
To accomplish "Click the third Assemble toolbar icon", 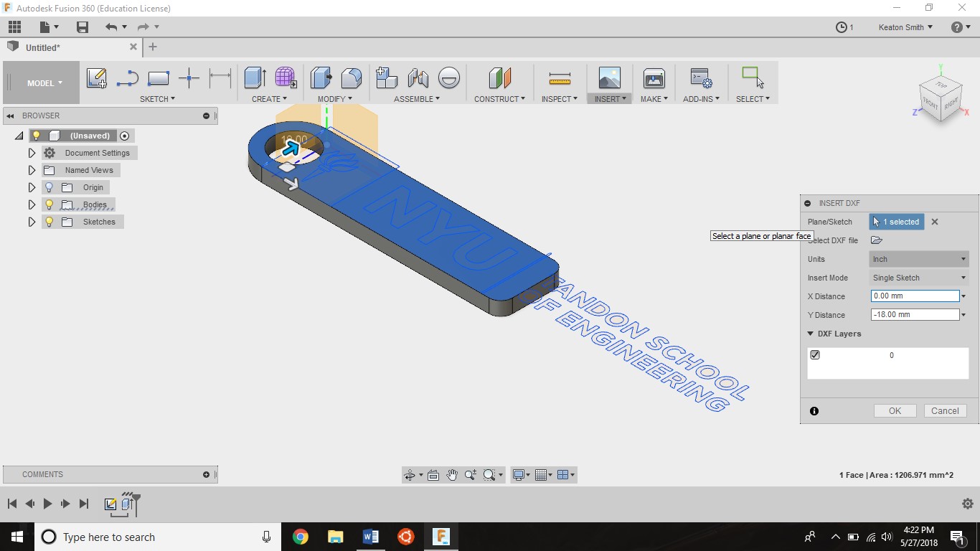I will tap(448, 77).
